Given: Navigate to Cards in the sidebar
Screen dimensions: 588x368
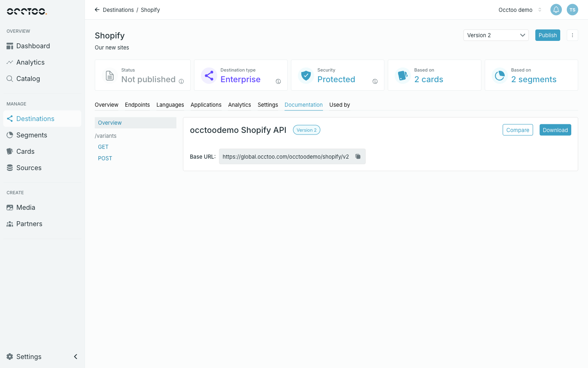Looking at the screenshot, I should [42, 151].
